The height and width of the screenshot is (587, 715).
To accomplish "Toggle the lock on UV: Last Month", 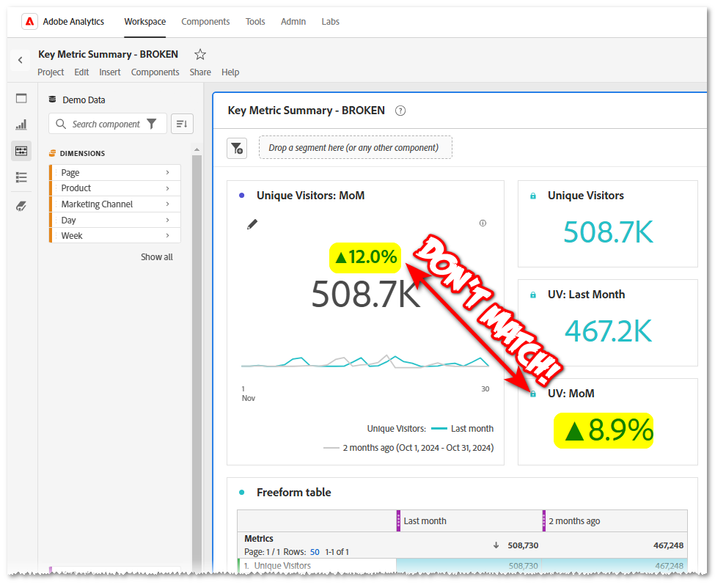I will point(532,295).
